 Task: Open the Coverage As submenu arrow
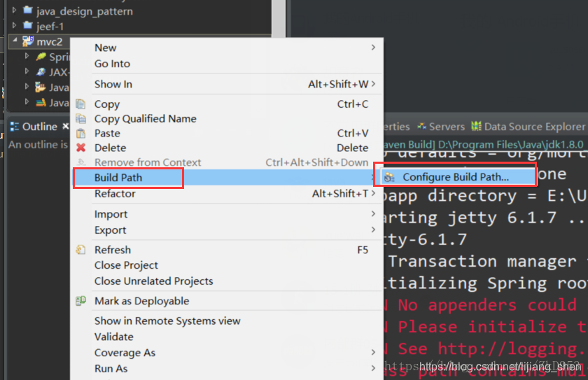click(x=373, y=352)
